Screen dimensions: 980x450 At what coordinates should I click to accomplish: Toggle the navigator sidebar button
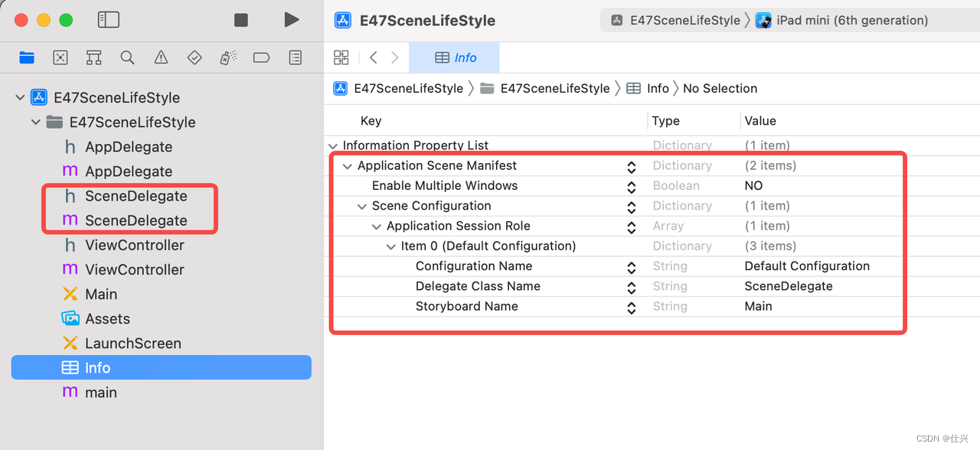click(109, 20)
